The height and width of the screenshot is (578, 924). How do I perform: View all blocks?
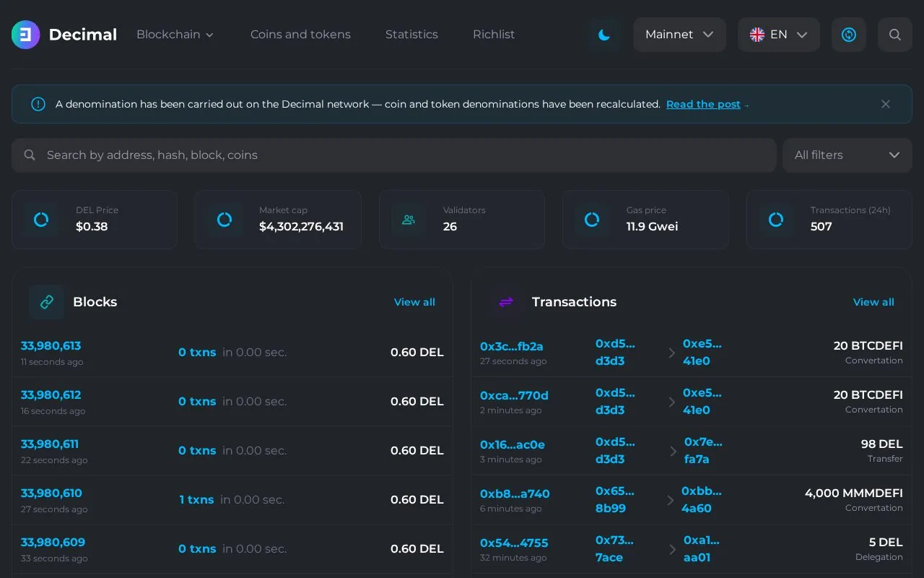pos(414,302)
